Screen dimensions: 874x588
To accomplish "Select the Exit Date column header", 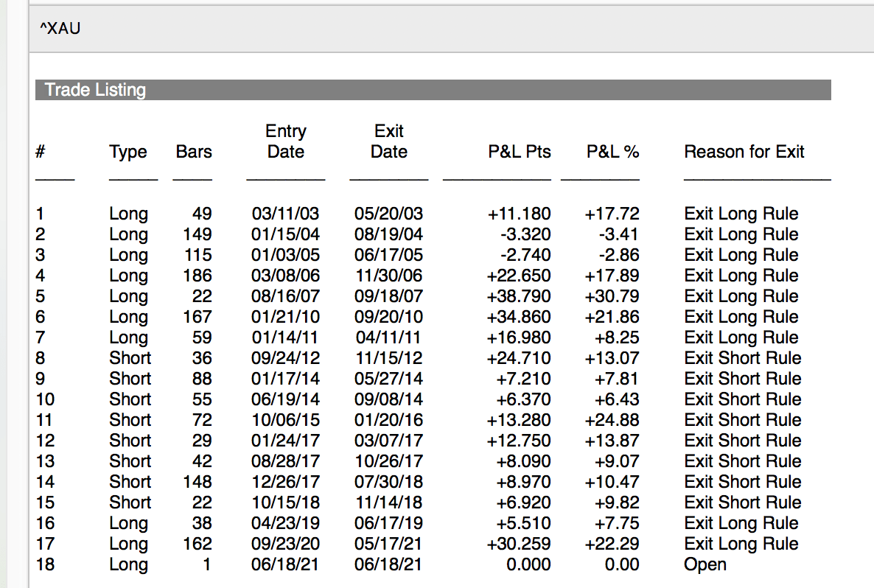I will [388, 141].
